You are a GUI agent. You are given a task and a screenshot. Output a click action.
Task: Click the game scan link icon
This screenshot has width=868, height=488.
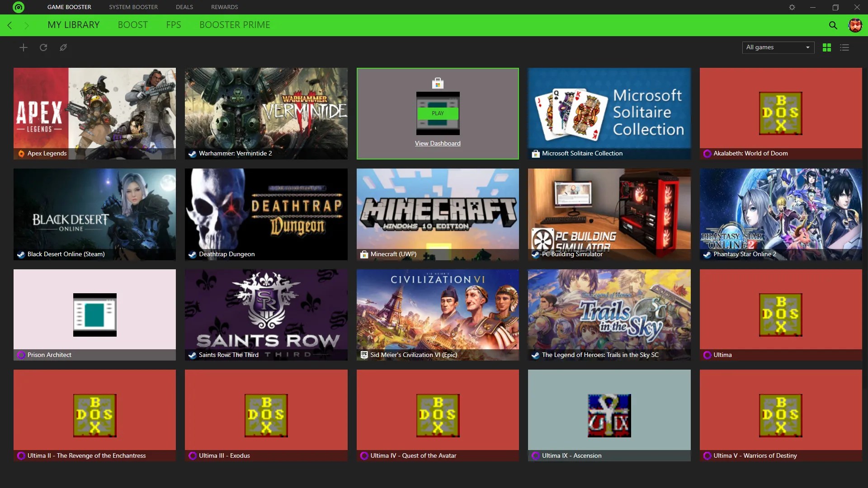(x=63, y=47)
